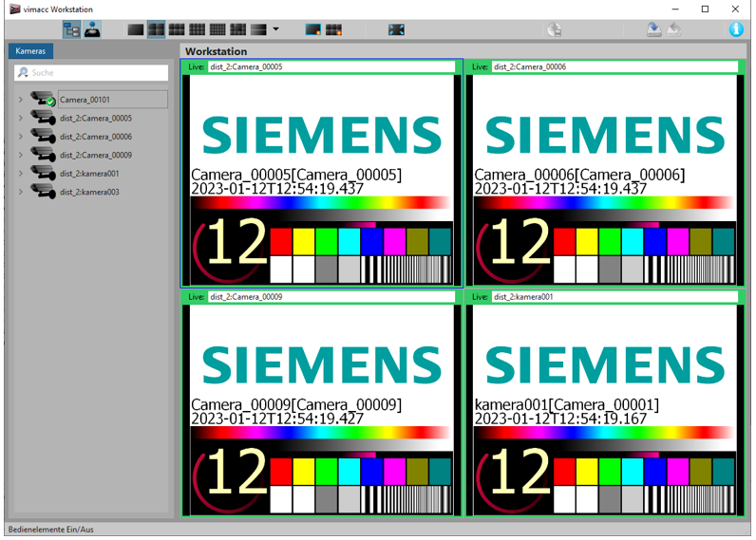This screenshot has width=756, height=540.
Task: Select dist_2:kamera001 in the camera tree
Action: 89,174
